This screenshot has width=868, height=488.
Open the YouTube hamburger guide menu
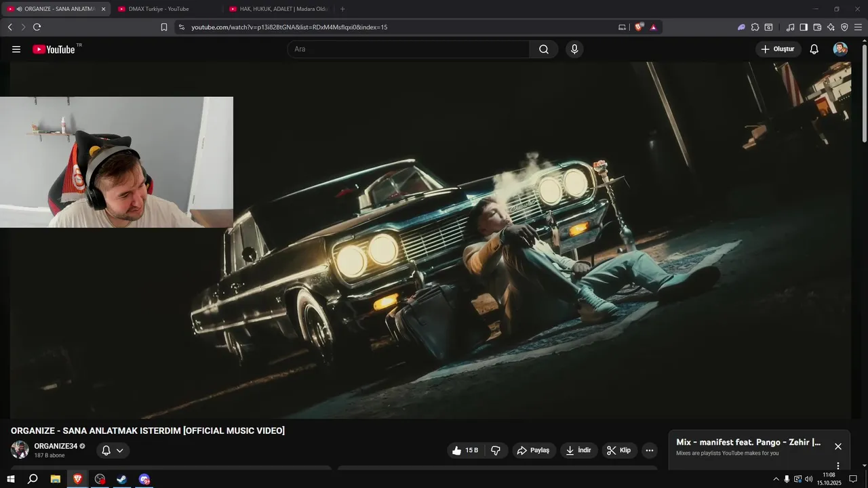(16, 49)
